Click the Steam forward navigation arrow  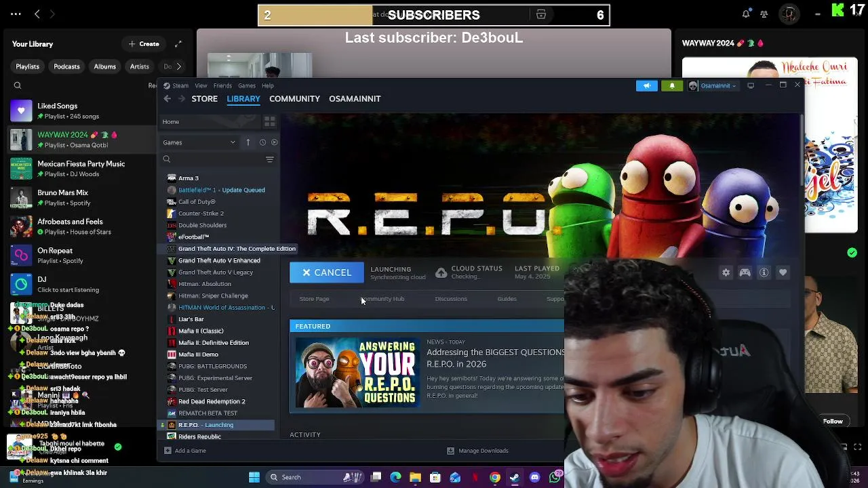point(182,99)
